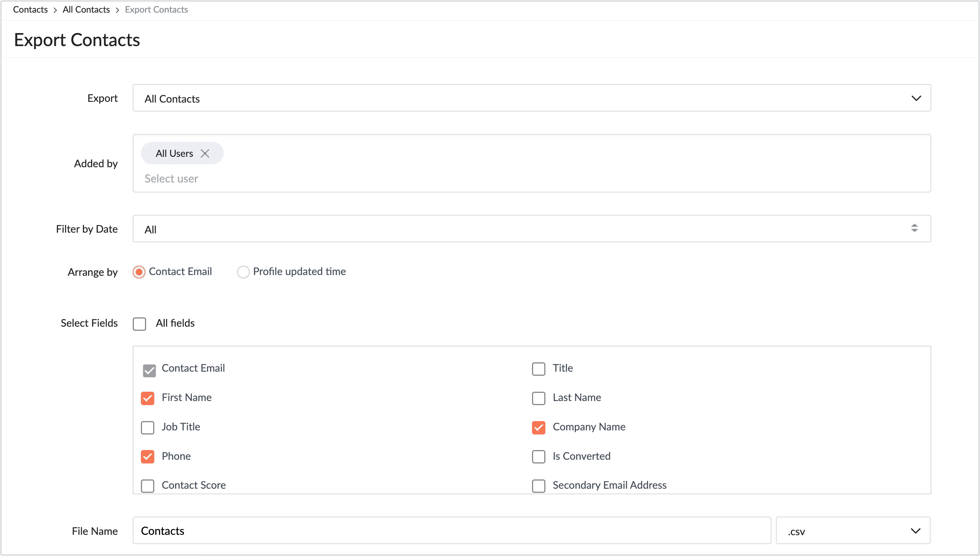
Task: Enable the Title field
Action: pos(538,369)
